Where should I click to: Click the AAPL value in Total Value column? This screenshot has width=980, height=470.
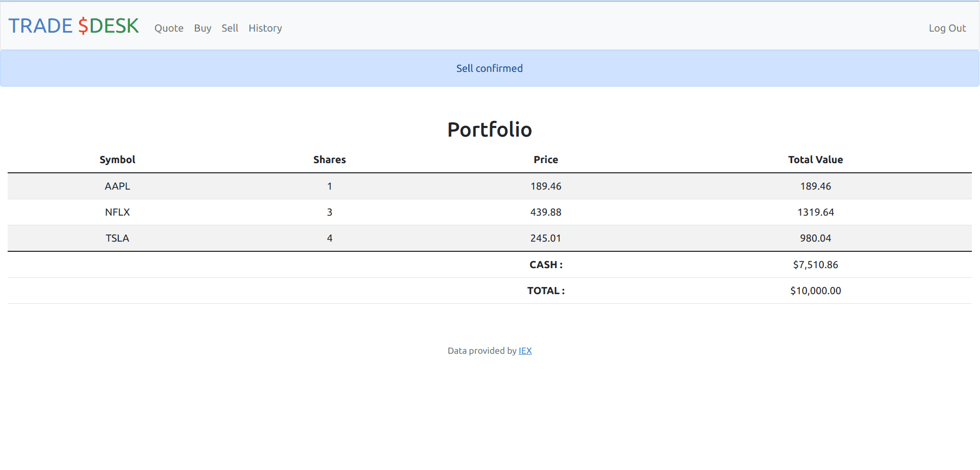[x=815, y=186]
